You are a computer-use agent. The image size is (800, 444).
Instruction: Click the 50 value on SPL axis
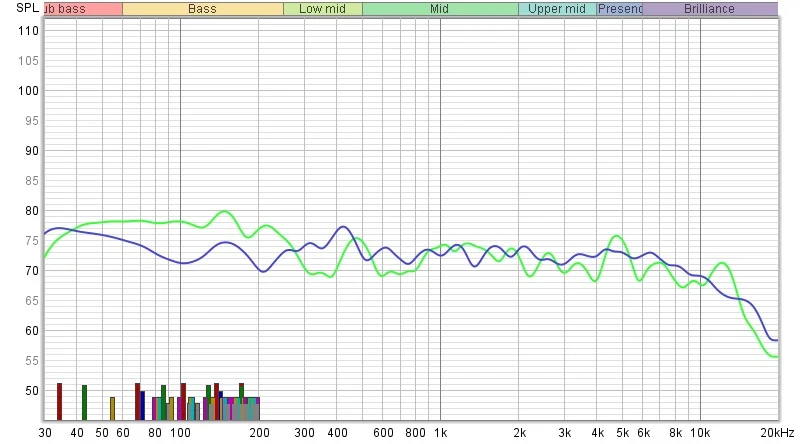[x=31, y=390]
